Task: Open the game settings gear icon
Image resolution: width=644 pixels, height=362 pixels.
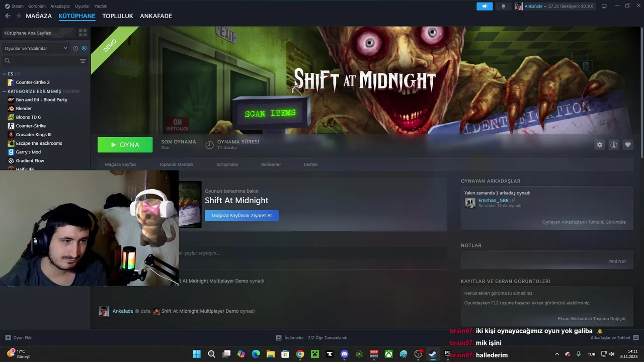Action: [x=599, y=145]
